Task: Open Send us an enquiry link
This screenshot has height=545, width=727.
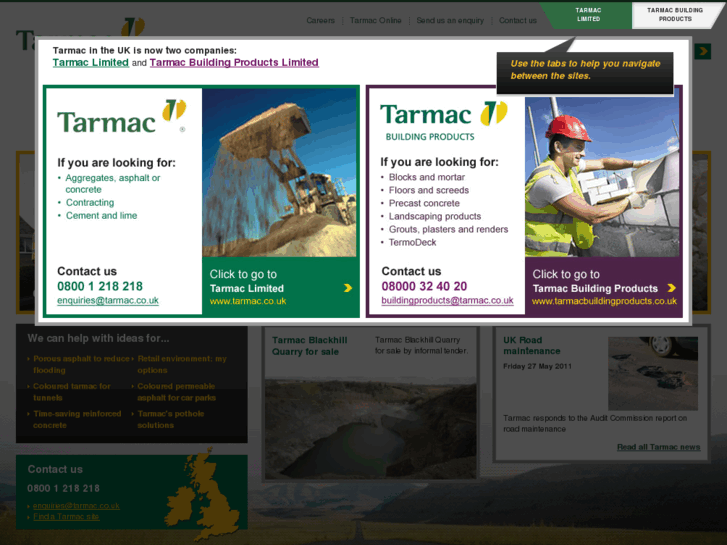Action: [450, 20]
